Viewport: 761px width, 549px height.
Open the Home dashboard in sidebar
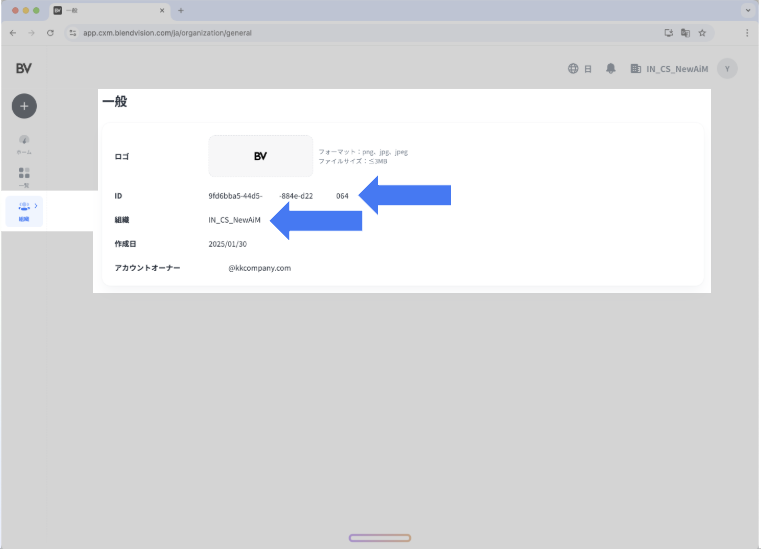(24, 143)
